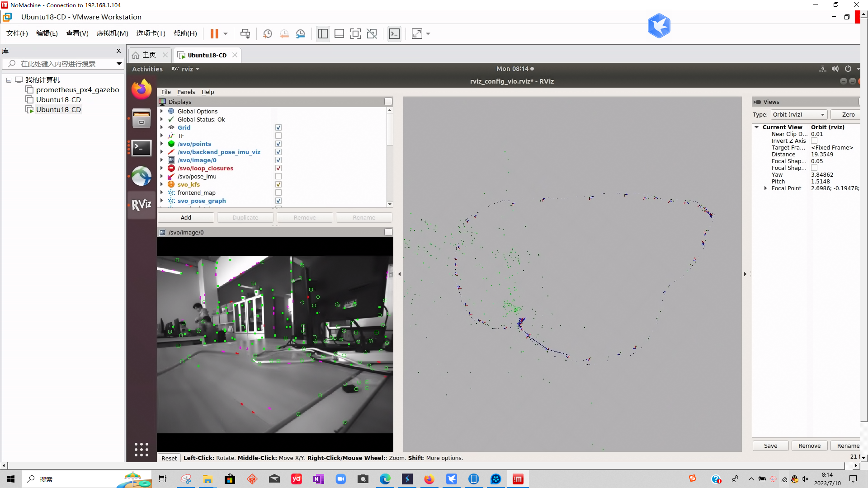Open Firefox from the Ubuntu dock
This screenshot has height=488, width=868.
point(142,89)
